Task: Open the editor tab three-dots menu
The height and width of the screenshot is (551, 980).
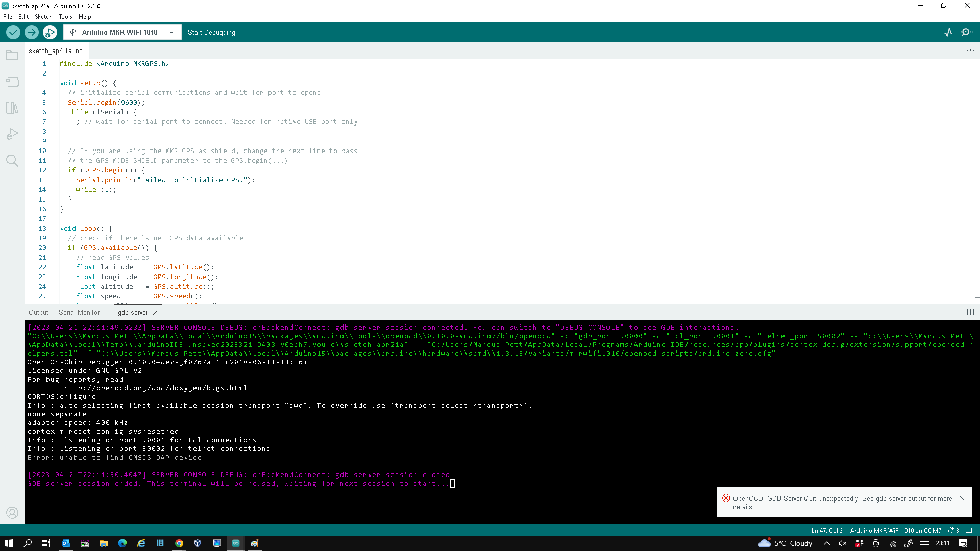Action: 970,51
